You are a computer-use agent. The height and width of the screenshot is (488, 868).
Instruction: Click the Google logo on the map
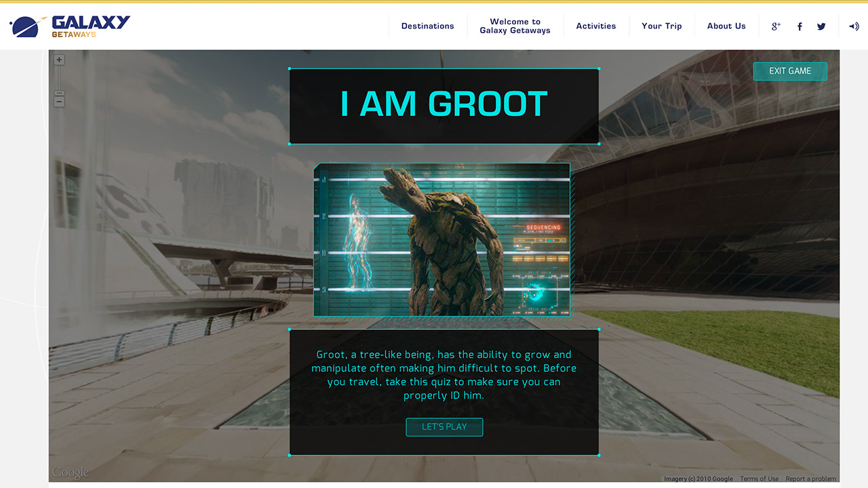[70, 473]
